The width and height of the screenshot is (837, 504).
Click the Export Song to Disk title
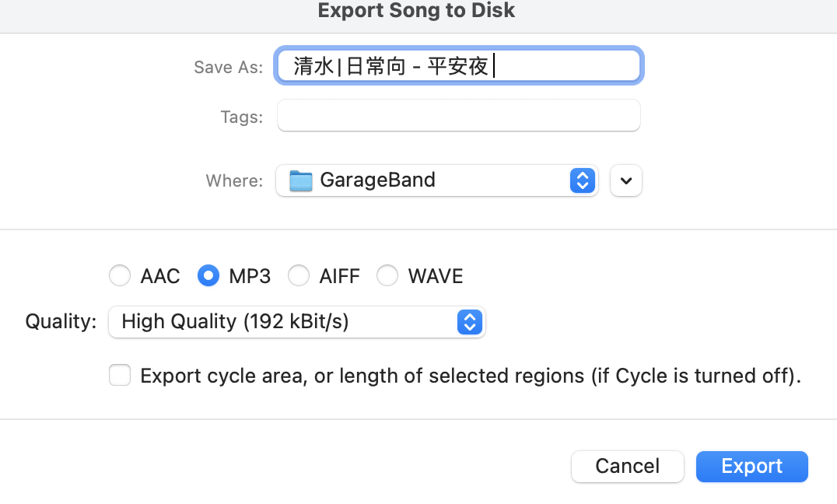pyautogui.click(x=416, y=11)
